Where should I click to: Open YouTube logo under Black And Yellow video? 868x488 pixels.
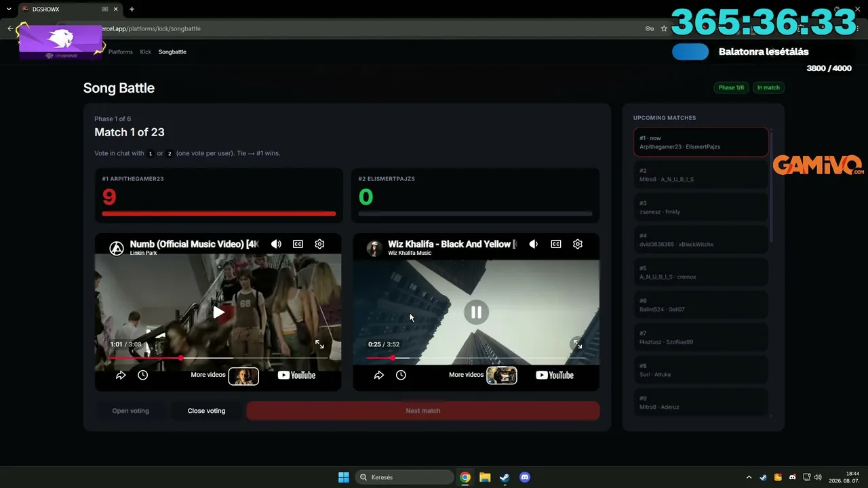[x=555, y=375]
